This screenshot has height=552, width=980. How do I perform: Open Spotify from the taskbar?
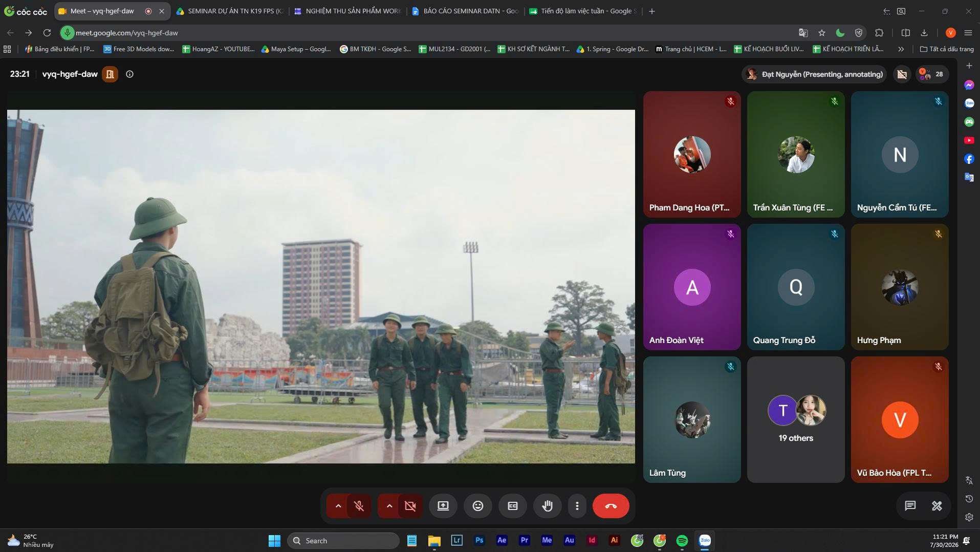(x=682, y=541)
